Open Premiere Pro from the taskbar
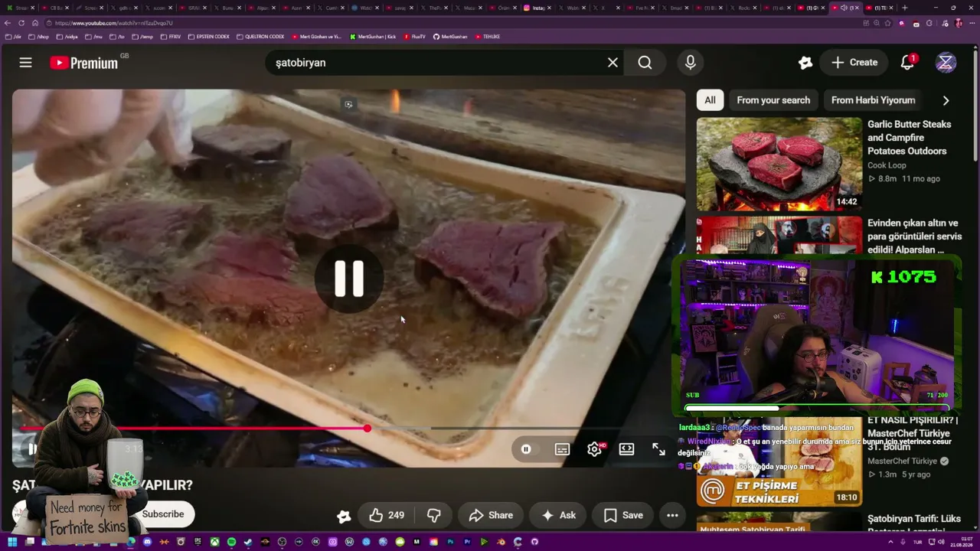Viewport: 980px width, 551px height. (467, 542)
